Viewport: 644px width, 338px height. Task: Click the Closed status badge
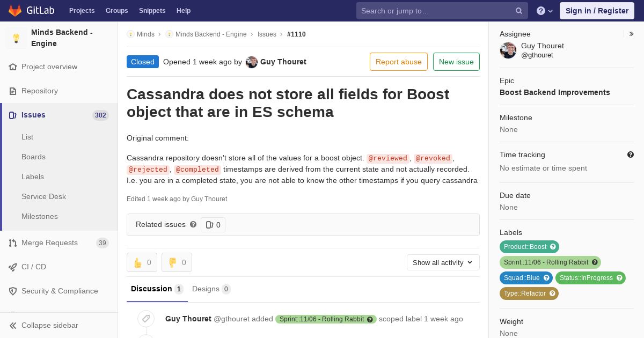click(143, 62)
